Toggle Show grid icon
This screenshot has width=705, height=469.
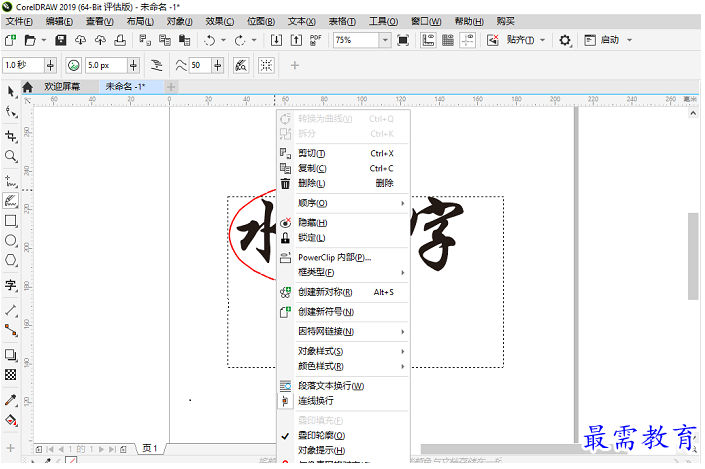point(448,40)
